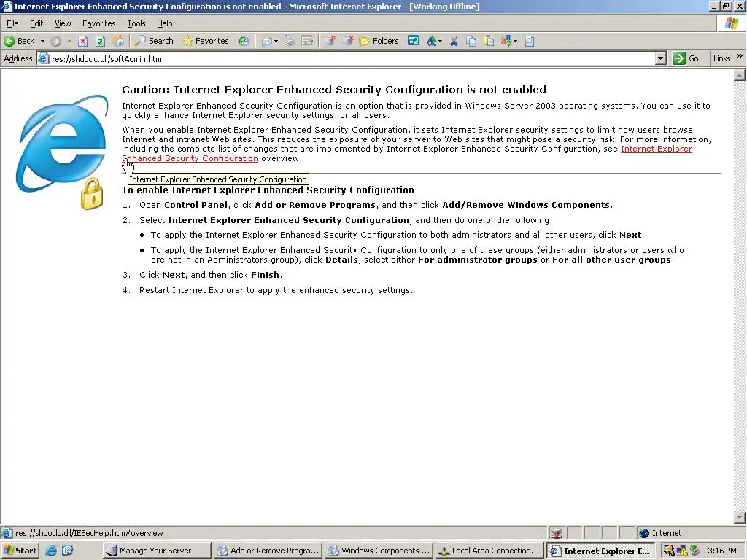The height and width of the screenshot is (560, 747).
Task: Click the 'To enable Internet Explorer Enhanced Security Configuration' heading
Action: click(268, 190)
